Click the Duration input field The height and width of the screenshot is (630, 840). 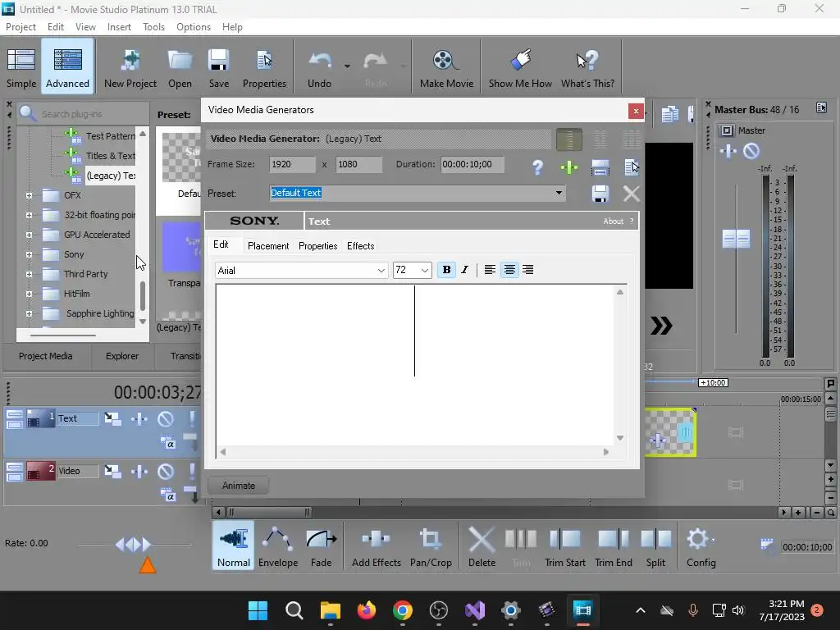[x=472, y=164]
